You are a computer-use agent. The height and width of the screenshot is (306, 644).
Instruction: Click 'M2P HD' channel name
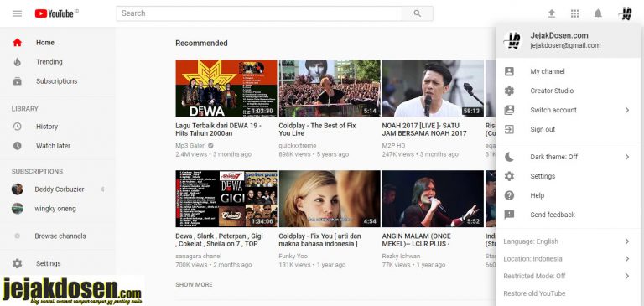coord(393,145)
